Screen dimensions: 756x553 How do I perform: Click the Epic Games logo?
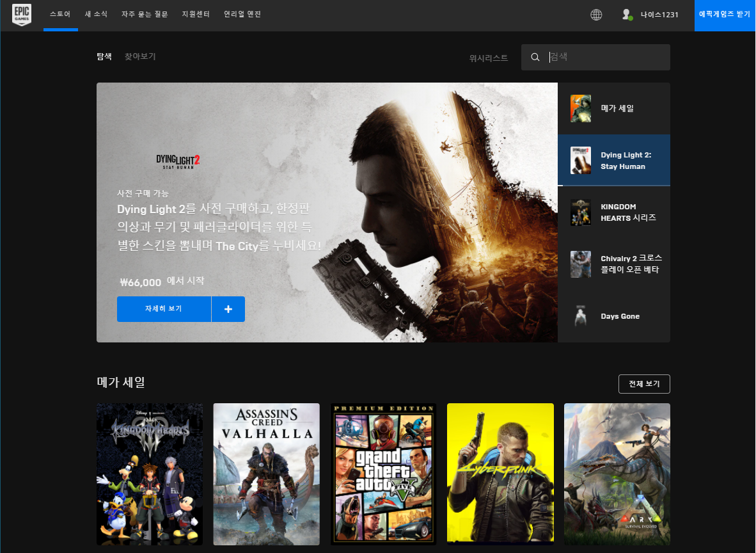coord(22,15)
